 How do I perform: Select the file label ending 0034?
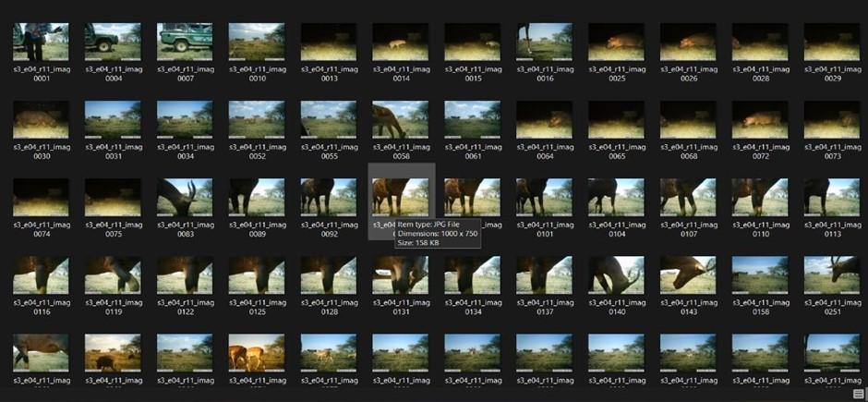186,152
